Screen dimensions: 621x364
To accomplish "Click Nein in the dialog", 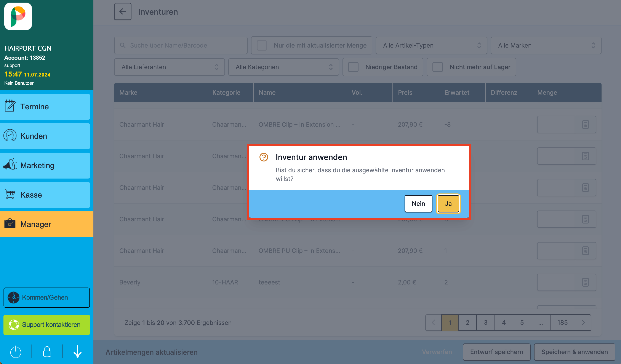I will click(x=418, y=204).
